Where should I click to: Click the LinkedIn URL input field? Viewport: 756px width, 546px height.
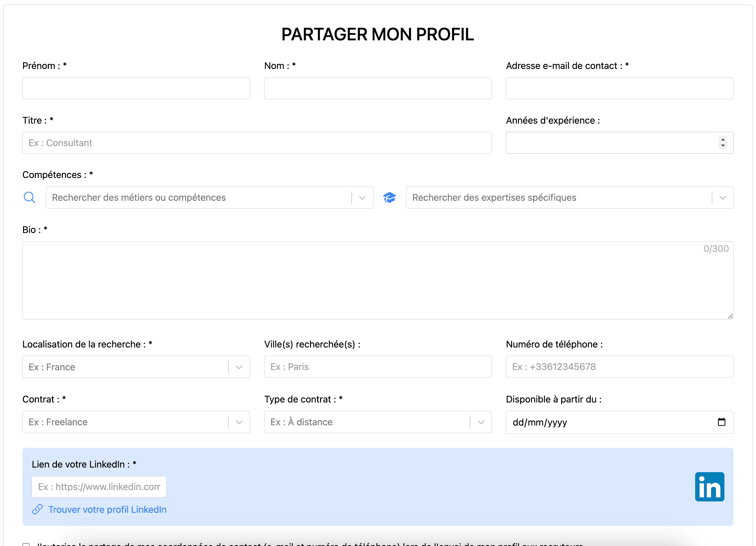pyautogui.click(x=99, y=487)
